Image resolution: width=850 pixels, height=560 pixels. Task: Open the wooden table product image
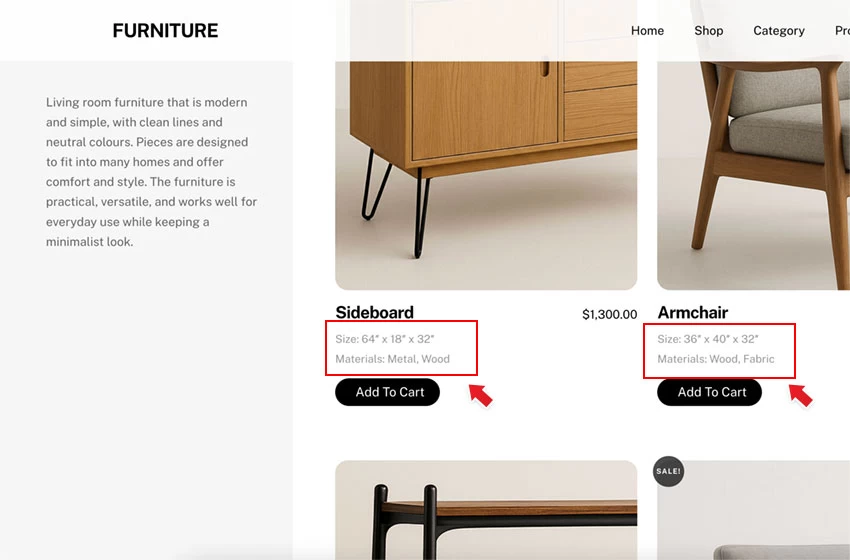485,510
